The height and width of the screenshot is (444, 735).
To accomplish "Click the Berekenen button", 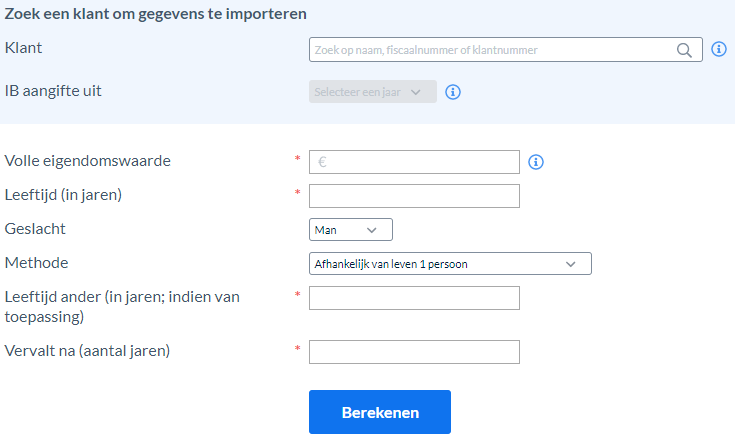I will tap(380, 412).
